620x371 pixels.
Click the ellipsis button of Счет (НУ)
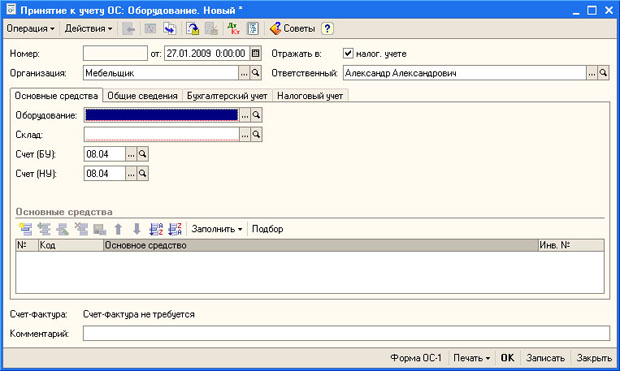point(131,173)
